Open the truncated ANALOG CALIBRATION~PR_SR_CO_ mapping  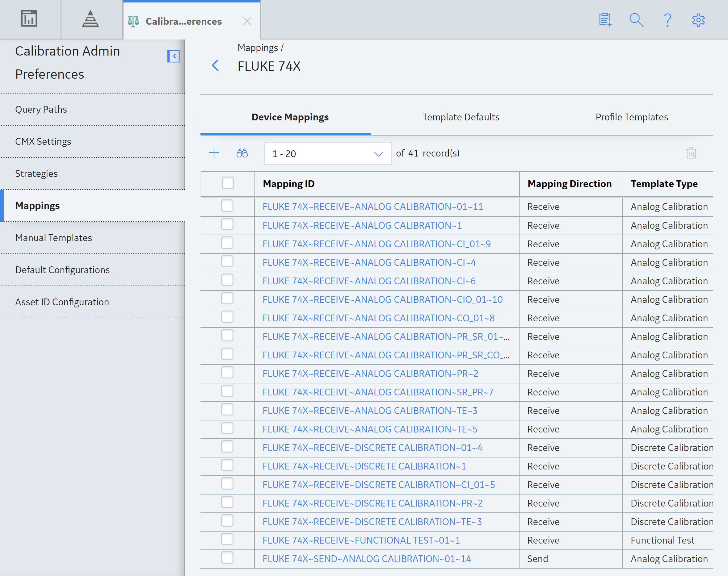(x=386, y=355)
